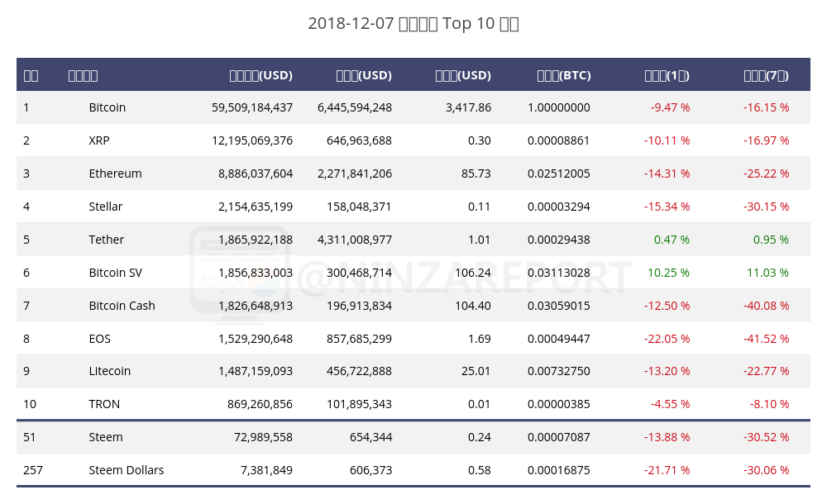The image size is (827, 504).
Task: Select XRP 1-day change -10.11 %
Action: click(667, 140)
